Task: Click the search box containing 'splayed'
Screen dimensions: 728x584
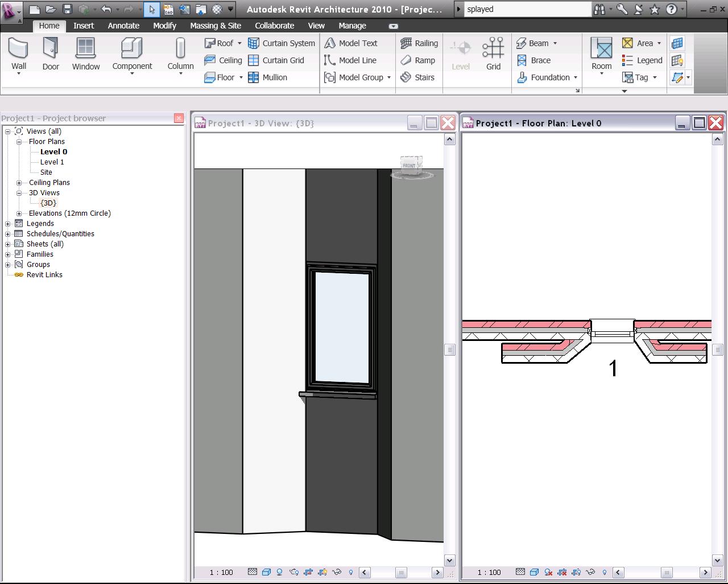Action: [x=527, y=9]
